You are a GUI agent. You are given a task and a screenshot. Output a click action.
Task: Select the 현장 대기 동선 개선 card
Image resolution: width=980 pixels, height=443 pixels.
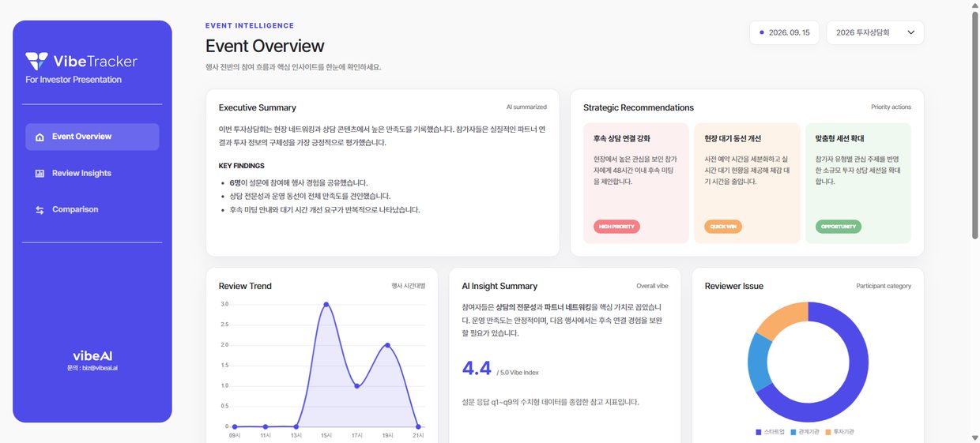[x=747, y=183]
